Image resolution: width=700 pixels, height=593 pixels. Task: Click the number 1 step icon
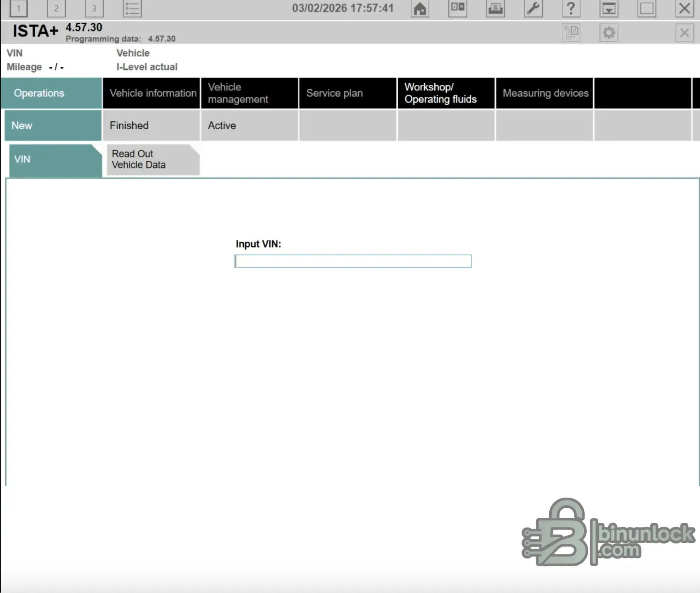18,8
